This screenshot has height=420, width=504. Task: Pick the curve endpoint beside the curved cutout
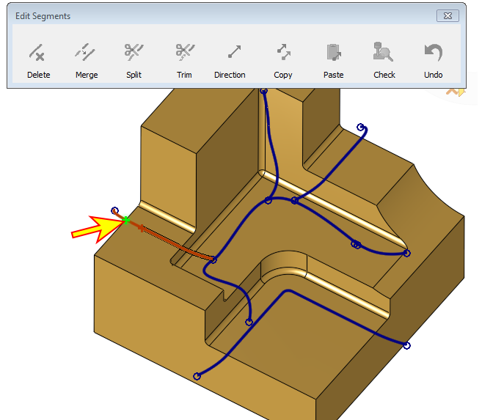coord(406,253)
